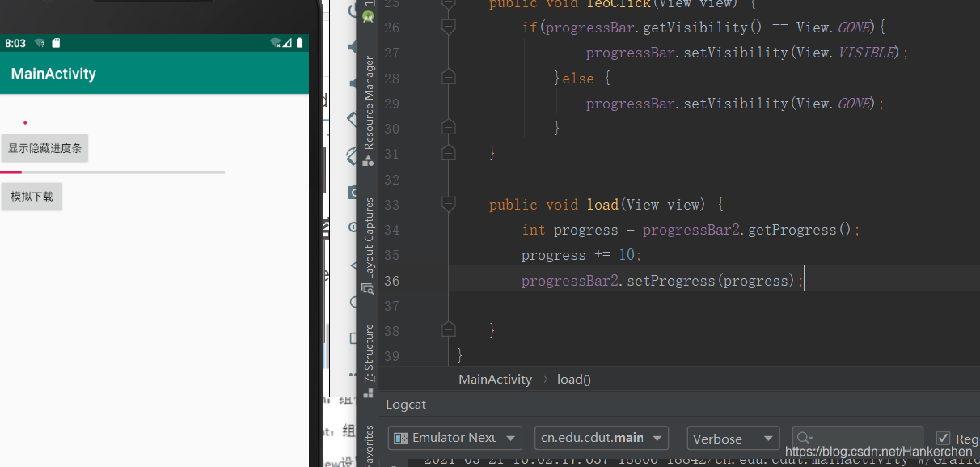This screenshot has height=467, width=980.
Task: Click the Wi-Fi signal icon in phone status bar
Action: [276, 43]
